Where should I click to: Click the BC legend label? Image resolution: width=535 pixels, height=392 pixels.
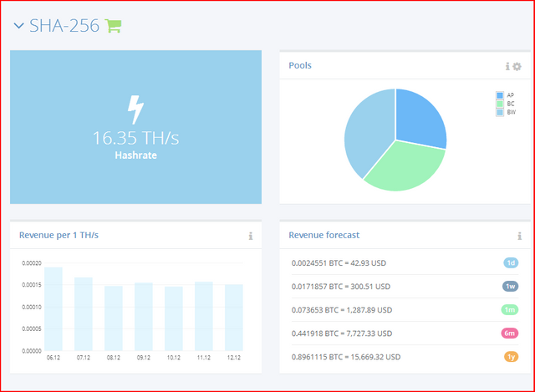click(x=511, y=104)
